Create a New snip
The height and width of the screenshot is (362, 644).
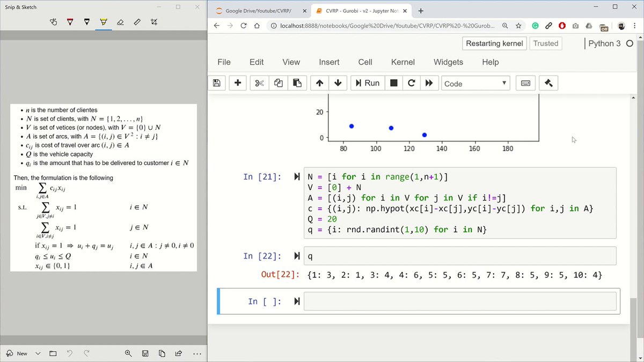[17, 353]
